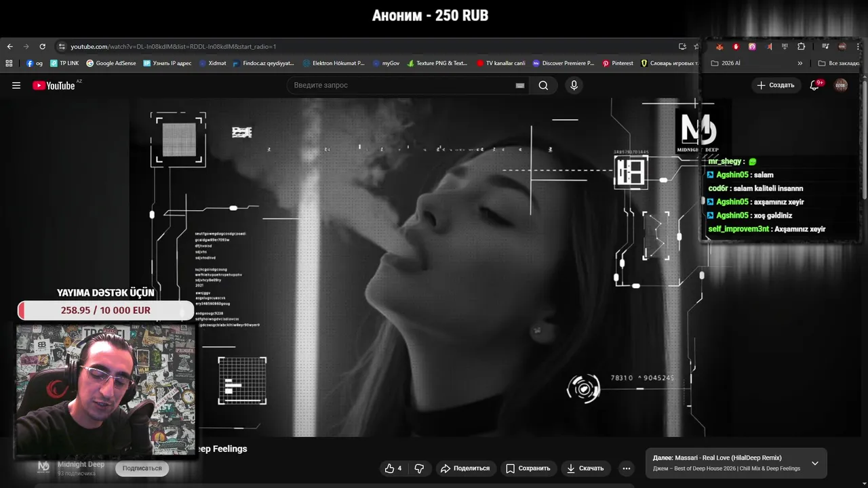
Task: Open the on-screen keyboard in search box
Action: tap(520, 85)
